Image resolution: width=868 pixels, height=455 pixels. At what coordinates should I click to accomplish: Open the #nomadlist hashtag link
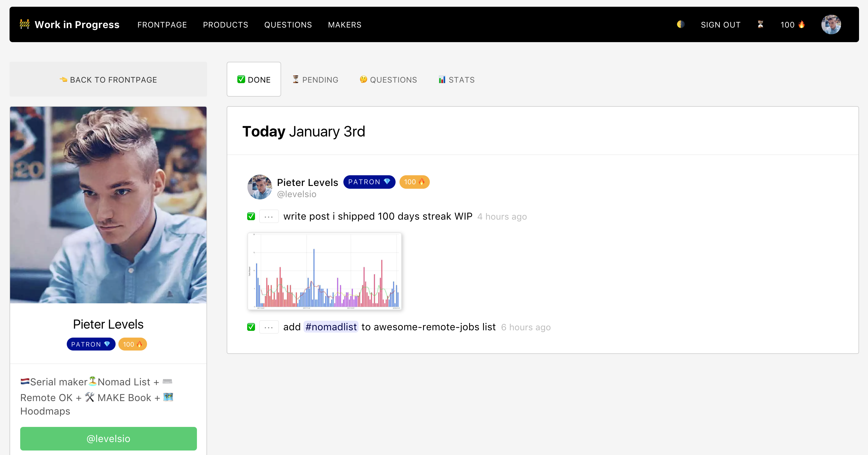[x=330, y=327]
